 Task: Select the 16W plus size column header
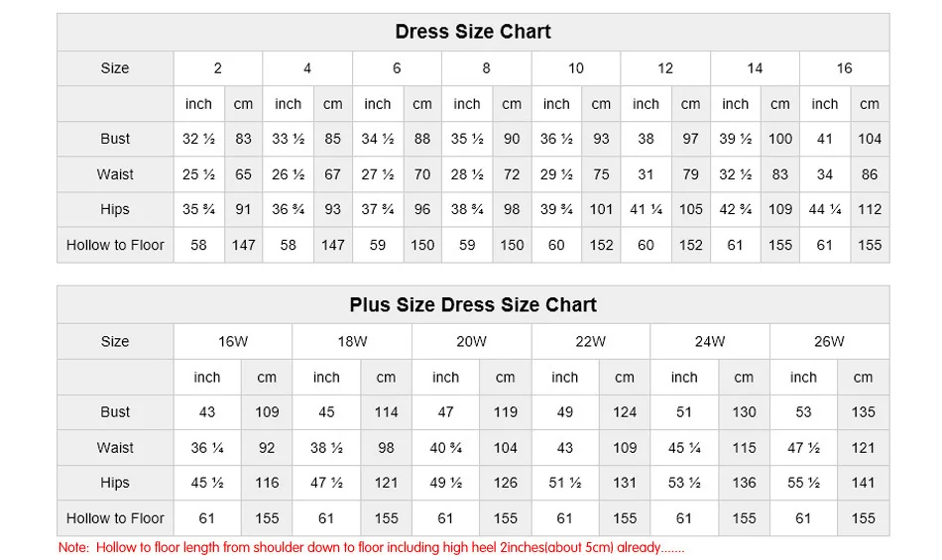pyautogui.click(x=233, y=342)
